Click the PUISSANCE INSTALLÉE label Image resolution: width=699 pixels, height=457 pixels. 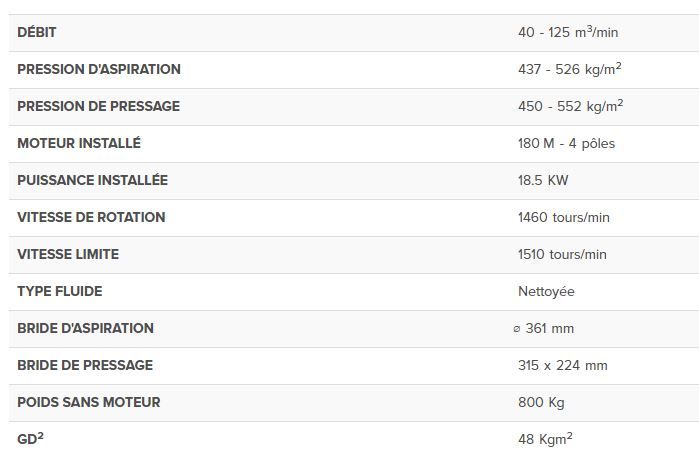92,181
